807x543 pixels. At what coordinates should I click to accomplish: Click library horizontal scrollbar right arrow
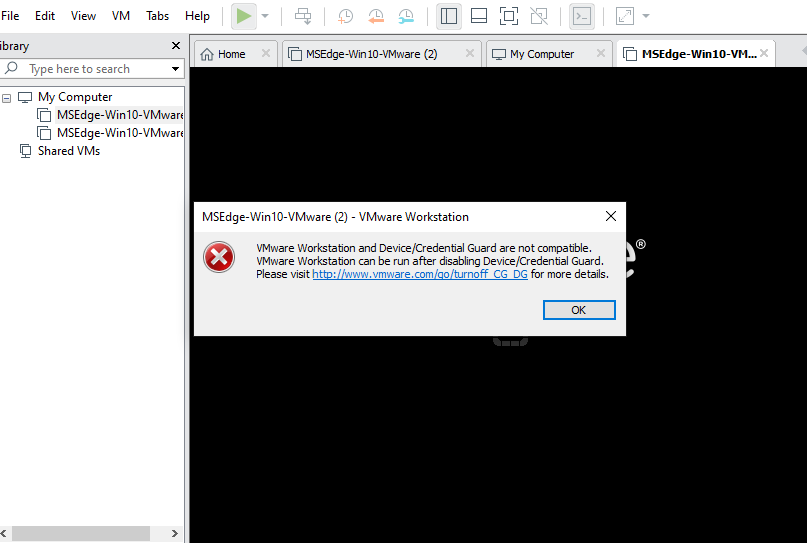pyautogui.click(x=174, y=533)
